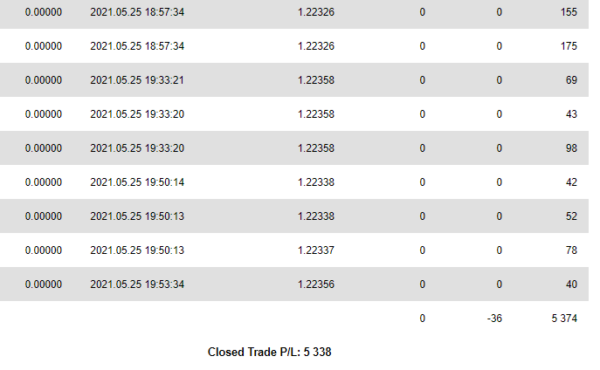The image size is (600, 370).
Task: Select the Closed Trade P/L: 5 338 text
Action: 269,352
